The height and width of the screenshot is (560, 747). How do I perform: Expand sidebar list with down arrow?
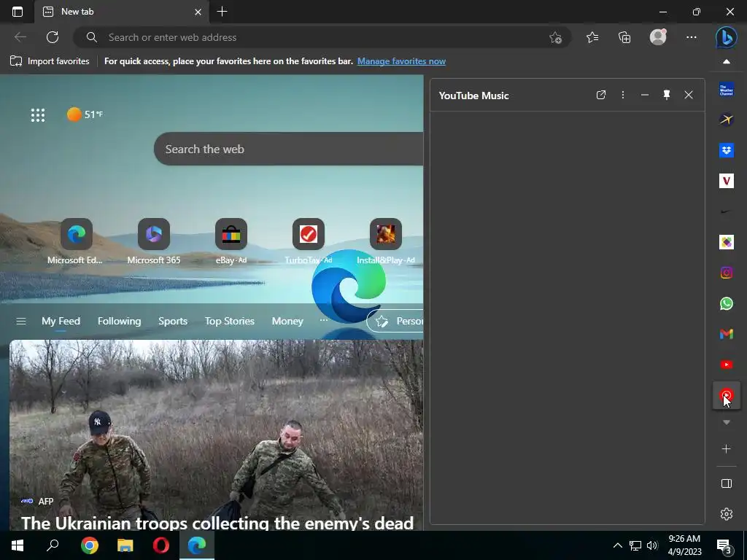726,422
